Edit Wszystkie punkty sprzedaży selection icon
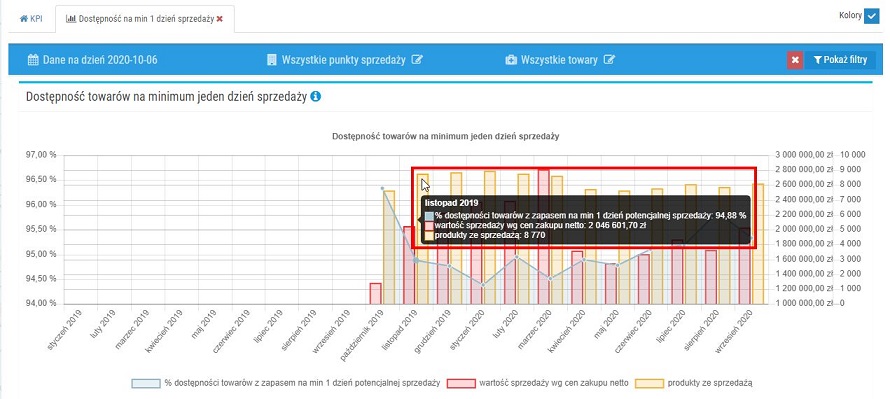890x399 pixels. [x=417, y=60]
